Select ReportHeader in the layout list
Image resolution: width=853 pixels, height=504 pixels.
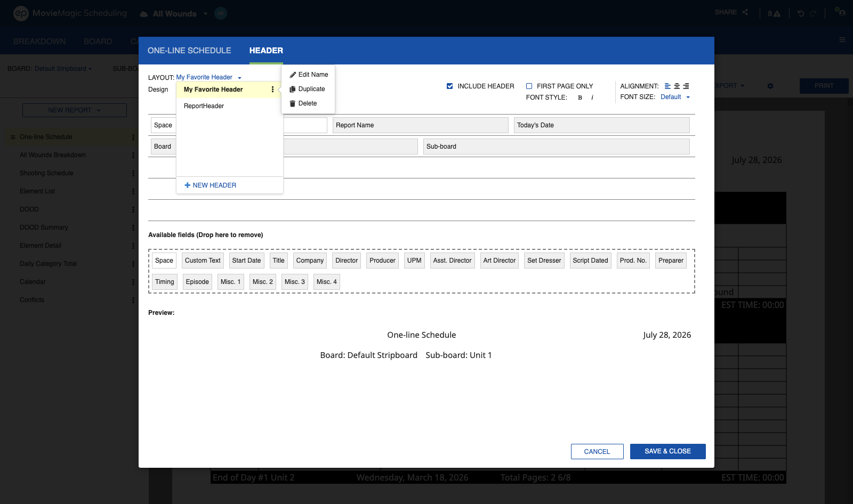click(229, 106)
